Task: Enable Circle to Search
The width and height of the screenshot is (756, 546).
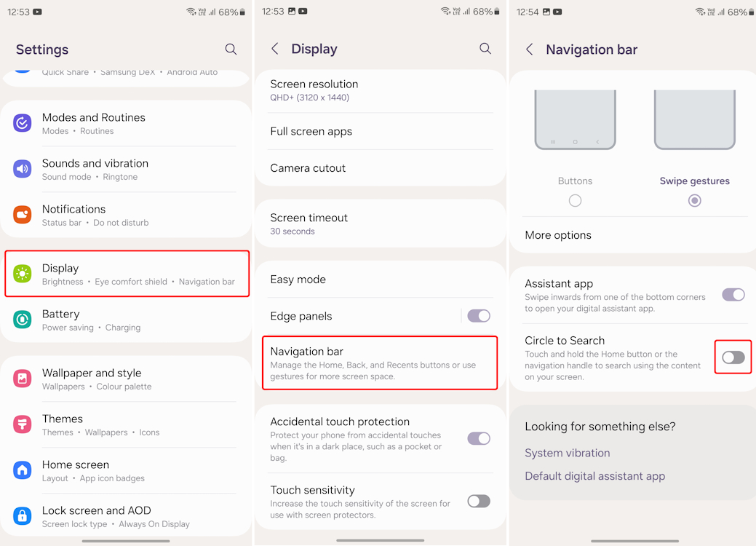Action: click(733, 357)
